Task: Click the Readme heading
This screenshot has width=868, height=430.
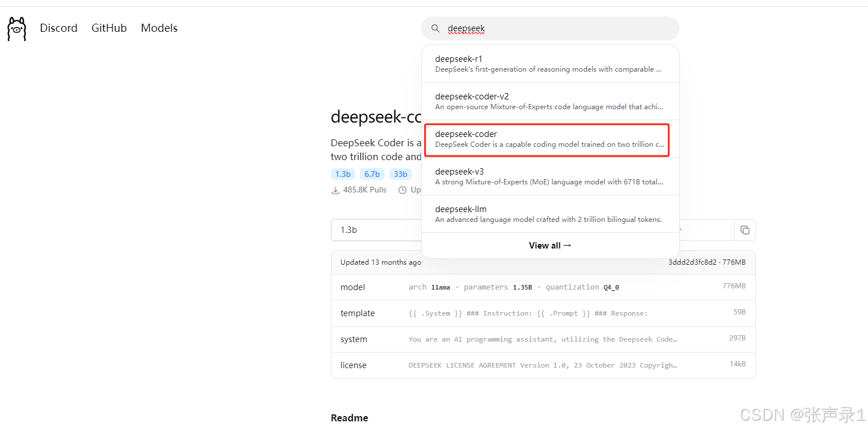Action: [349, 418]
